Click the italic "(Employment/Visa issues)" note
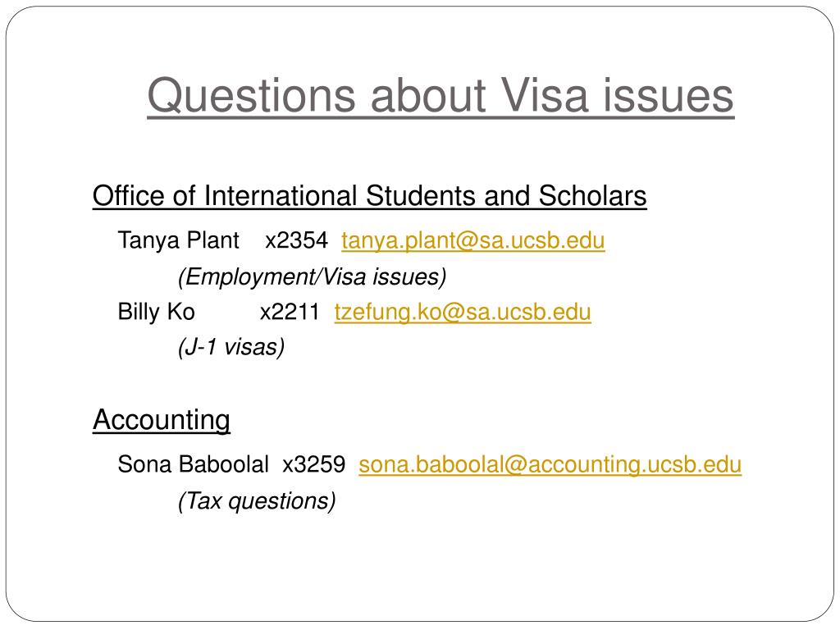Screen dimensions: 840x630 coord(313,277)
